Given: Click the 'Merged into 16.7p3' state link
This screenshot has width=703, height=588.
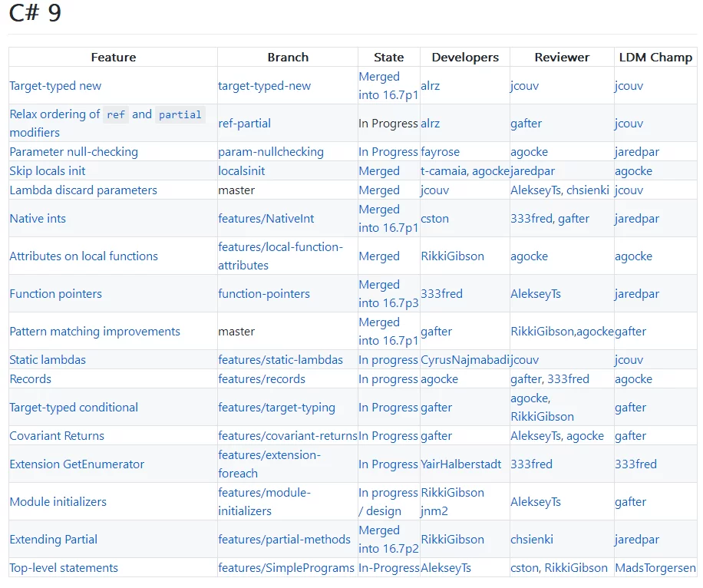Looking at the screenshot, I should [388, 294].
